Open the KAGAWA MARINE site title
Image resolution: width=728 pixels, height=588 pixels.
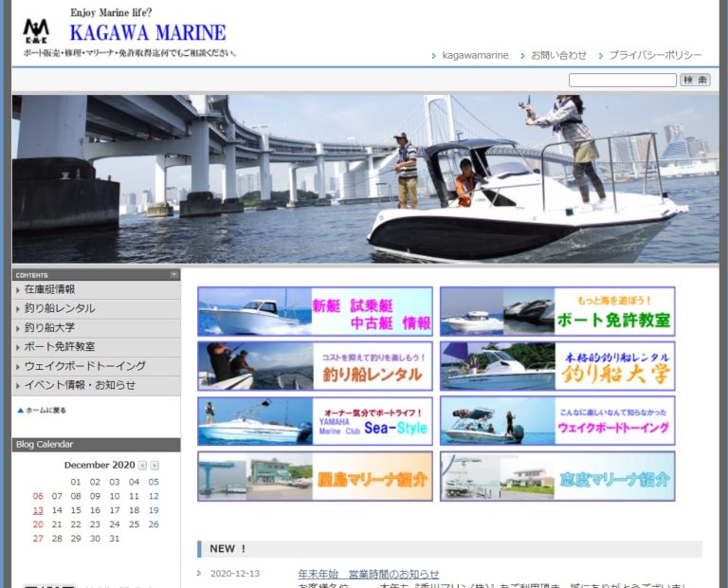click(148, 33)
